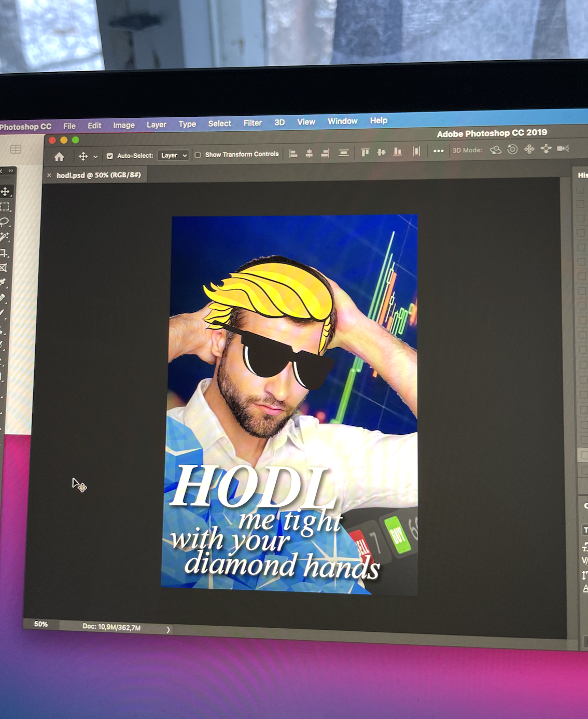
Task: Open the Auto-Select Layer dropdown
Action: coord(173,155)
